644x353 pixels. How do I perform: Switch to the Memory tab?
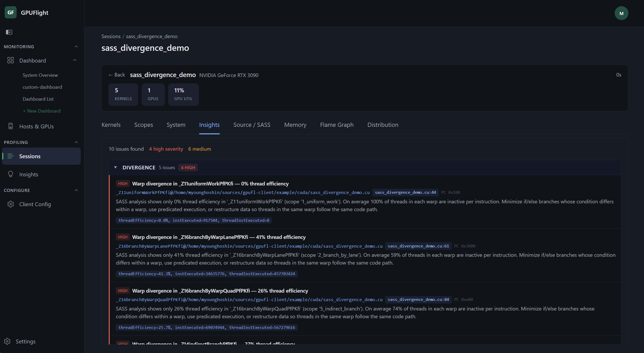[x=295, y=125]
